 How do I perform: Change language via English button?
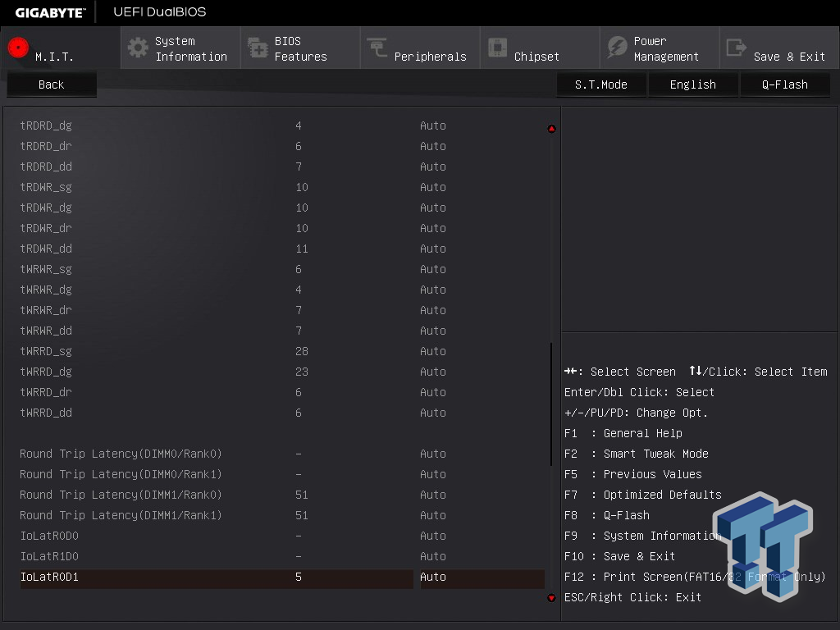click(692, 84)
